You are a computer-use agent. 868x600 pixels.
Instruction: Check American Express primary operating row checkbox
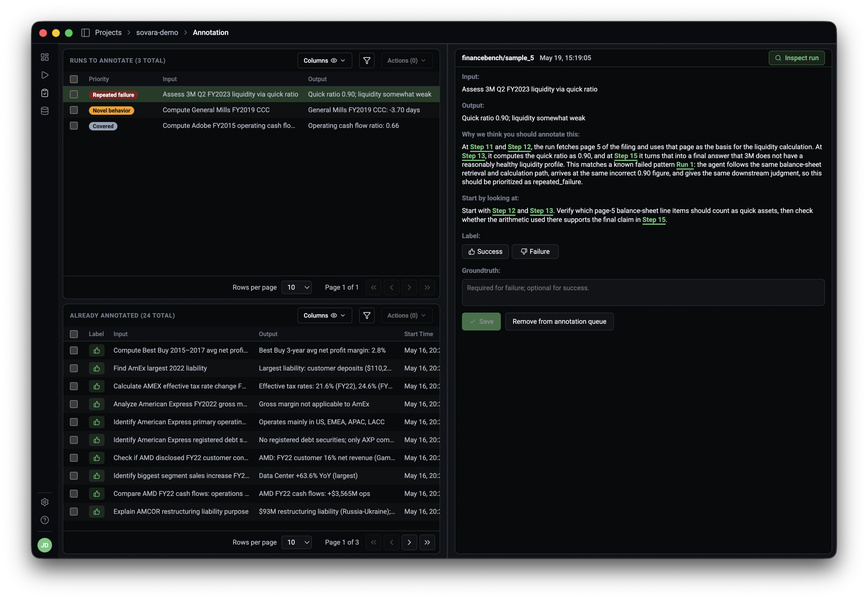tap(74, 422)
